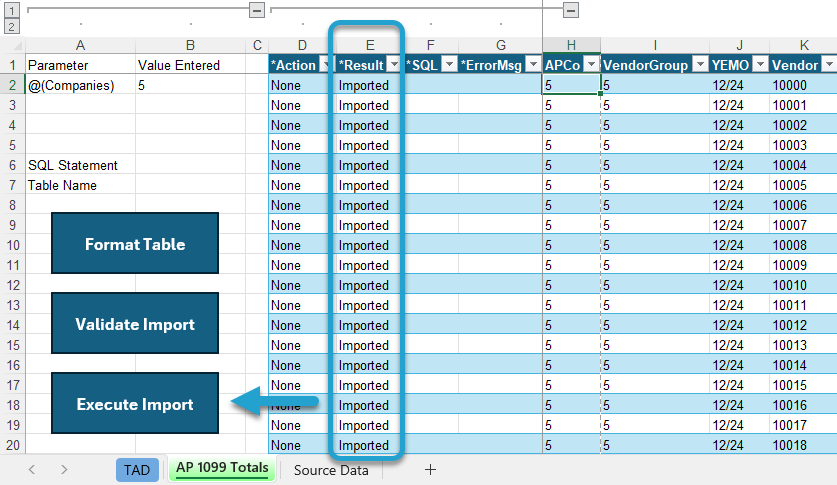Select outline level 1 button

12,10
